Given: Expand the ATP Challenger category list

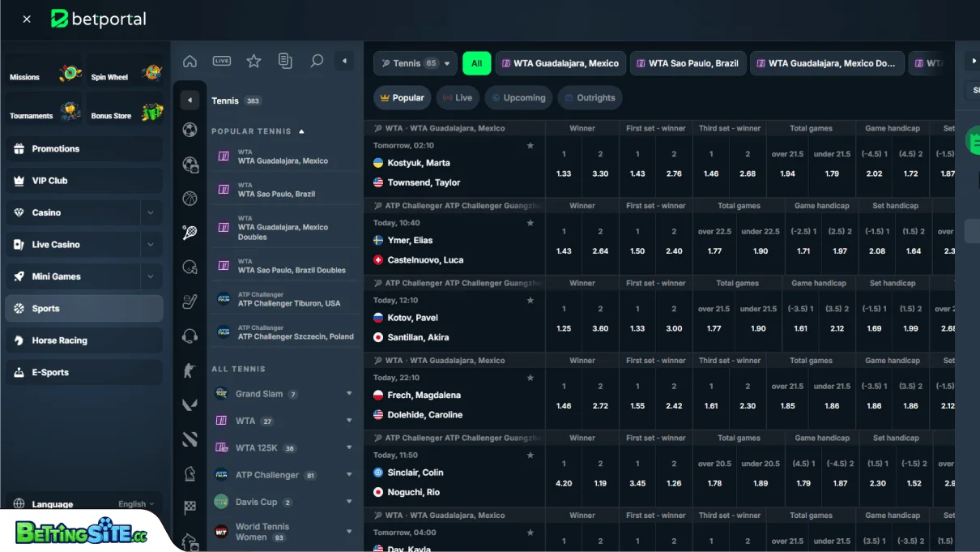Looking at the screenshot, I should (349, 475).
